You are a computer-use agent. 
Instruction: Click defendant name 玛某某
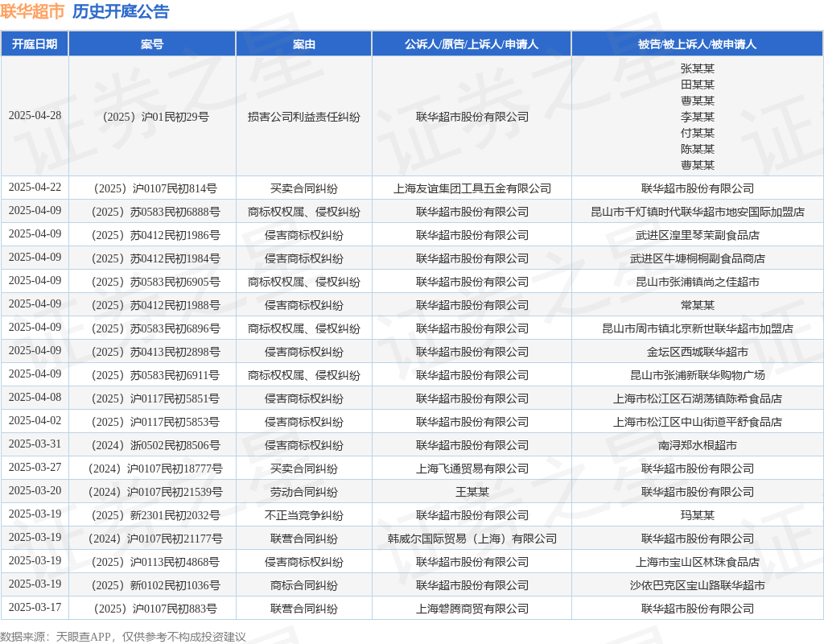click(x=698, y=515)
